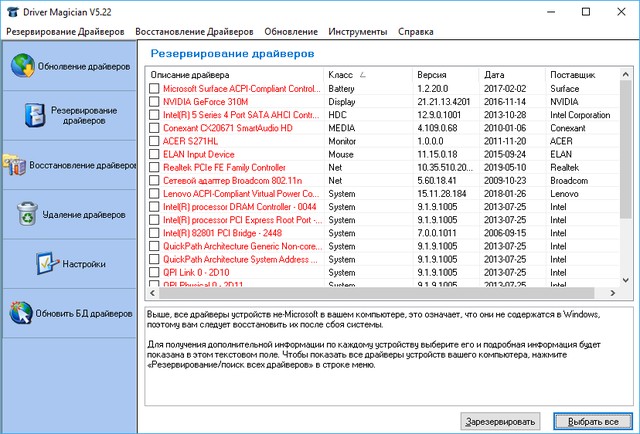Click the Обновить БД драйверов icon
This screenshot has width=640, height=434.
click(22, 314)
